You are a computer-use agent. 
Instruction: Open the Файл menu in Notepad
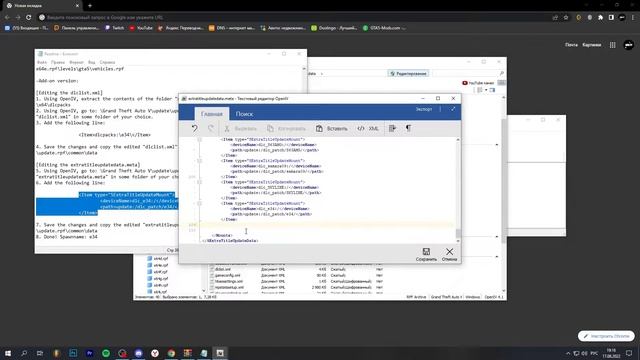point(42,62)
